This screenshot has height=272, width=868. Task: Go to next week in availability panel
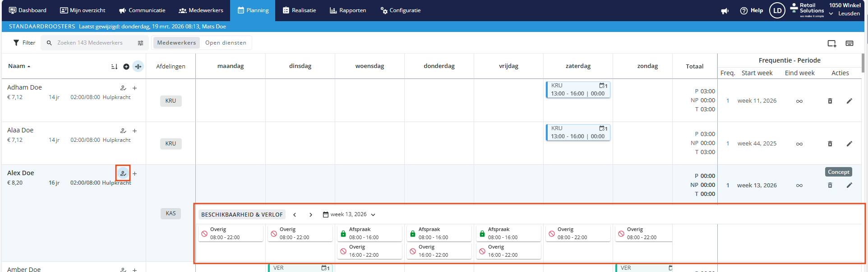click(x=311, y=215)
